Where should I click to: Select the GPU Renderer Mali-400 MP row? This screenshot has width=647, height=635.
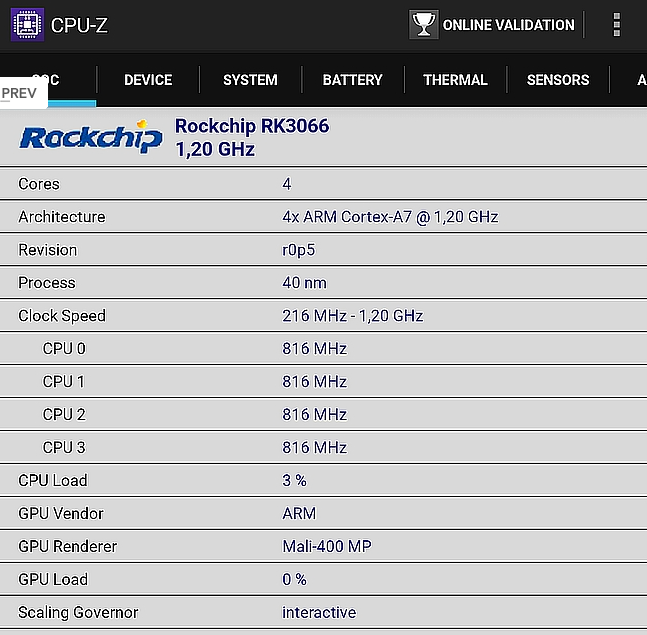point(324,546)
